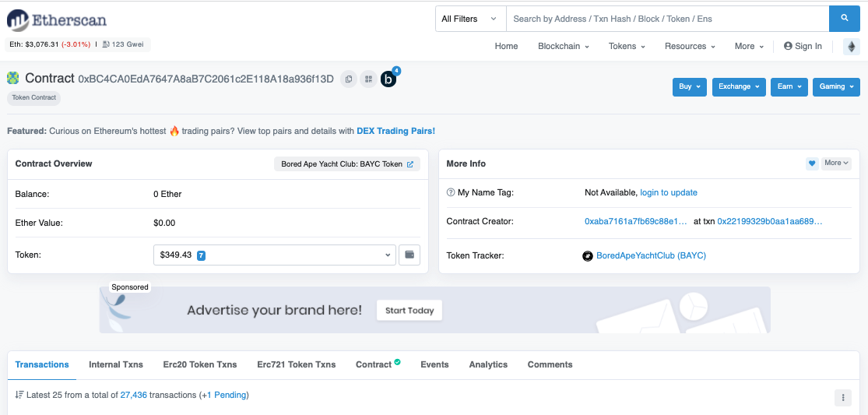Switch to the Transactions tab
868x415 pixels.
pyautogui.click(x=42, y=364)
